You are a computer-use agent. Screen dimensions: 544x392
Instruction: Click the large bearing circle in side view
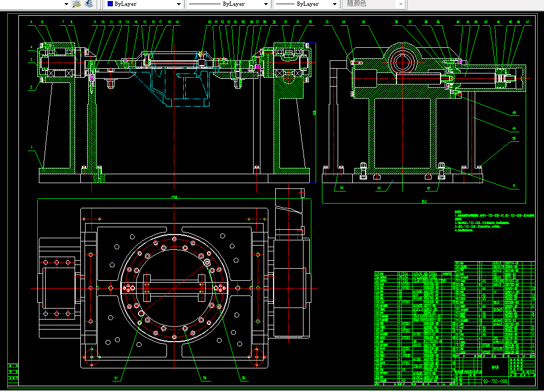[x=402, y=63]
